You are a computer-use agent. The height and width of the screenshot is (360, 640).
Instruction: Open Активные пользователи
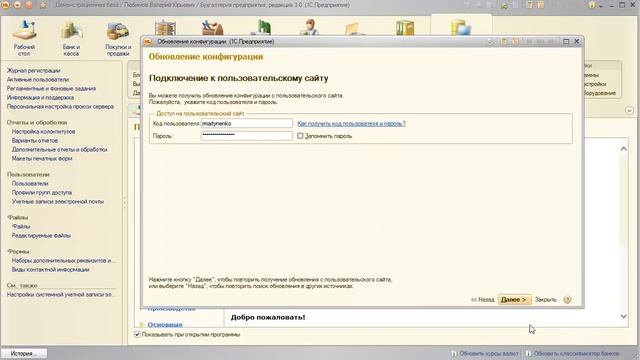tap(38, 80)
